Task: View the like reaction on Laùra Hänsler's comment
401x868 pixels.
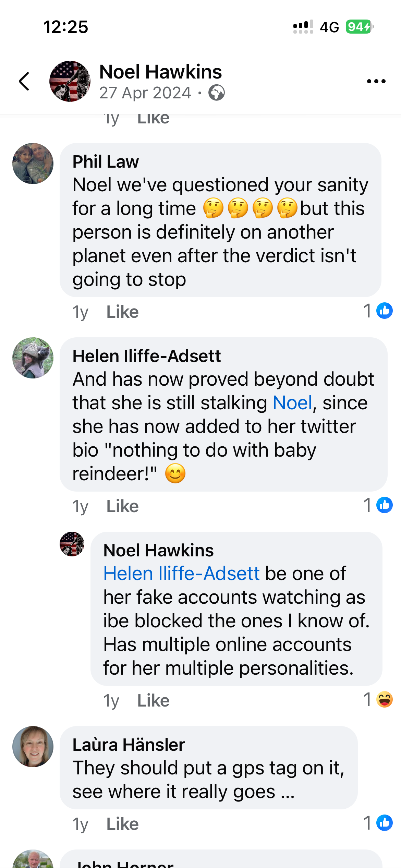Action: 384,823
